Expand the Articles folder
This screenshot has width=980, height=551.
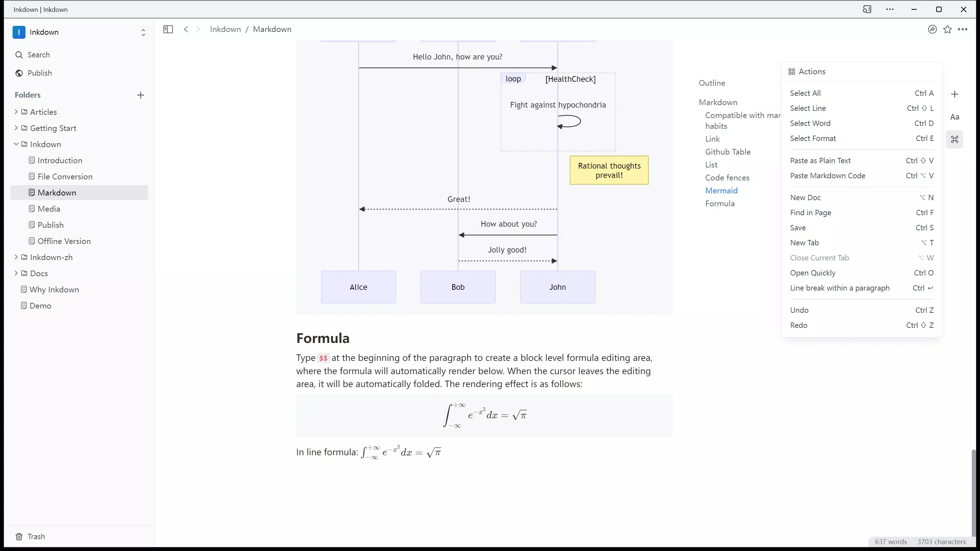click(x=16, y=112)
